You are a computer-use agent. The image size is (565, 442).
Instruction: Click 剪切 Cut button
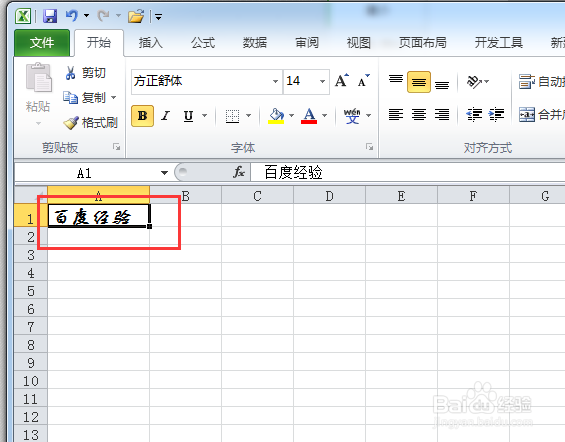coord(85,73)
